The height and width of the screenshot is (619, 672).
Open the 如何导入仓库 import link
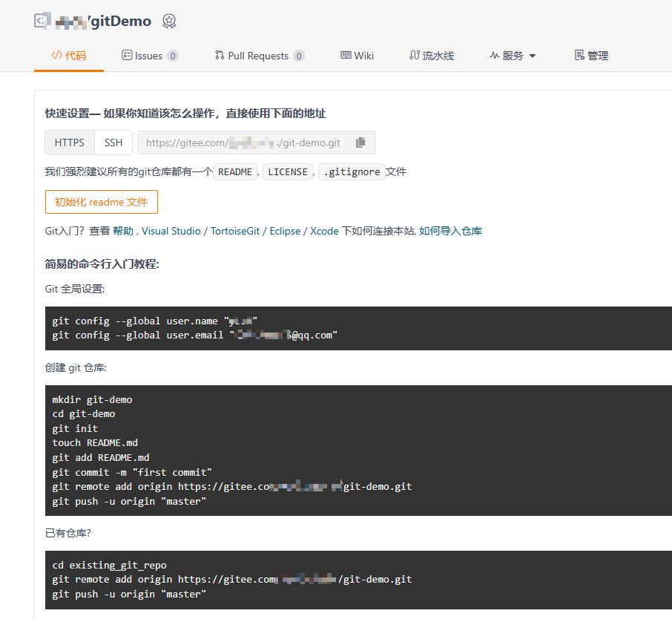click(450, 232)
